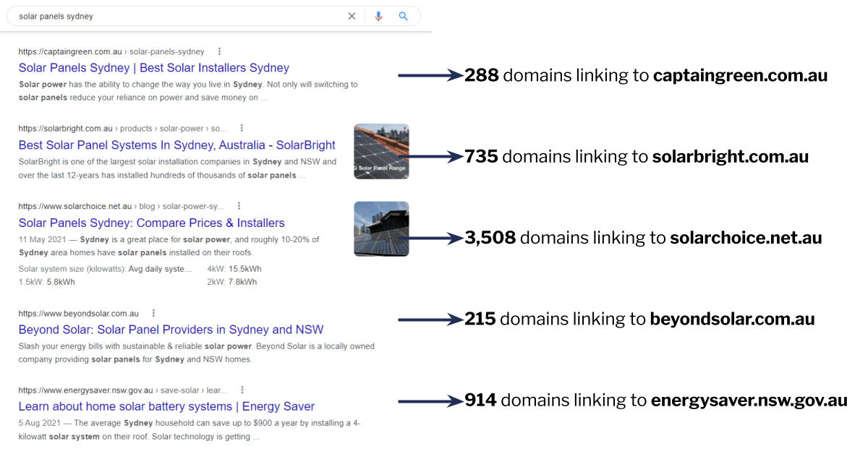Open Solar Panels Sydney: Compare Prices & Installers
The width and height of the screenshot is (868, 454).
(x=151, y=223)
